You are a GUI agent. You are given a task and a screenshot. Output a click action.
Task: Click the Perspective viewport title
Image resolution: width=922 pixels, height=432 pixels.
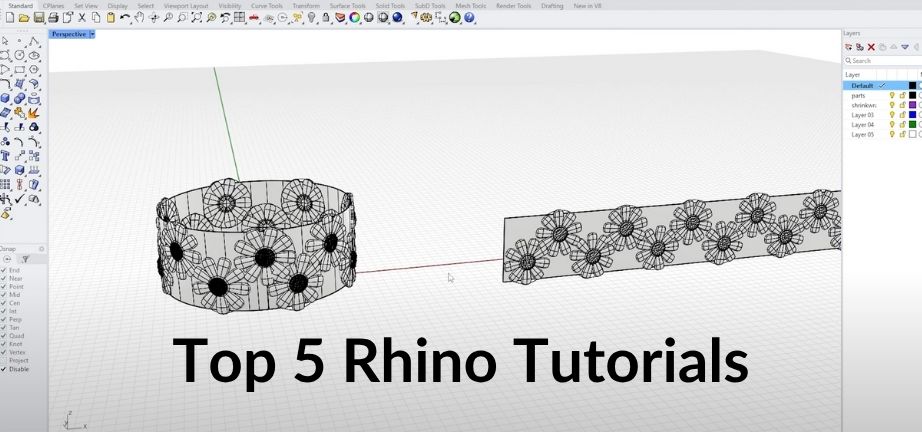coord(69,34)
